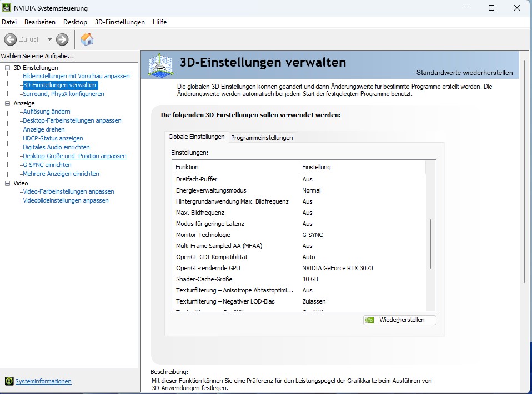Open Desktop-Größe und -Position anpassen
This screenshot has width=532, height=394.
[x=74, y=156]
